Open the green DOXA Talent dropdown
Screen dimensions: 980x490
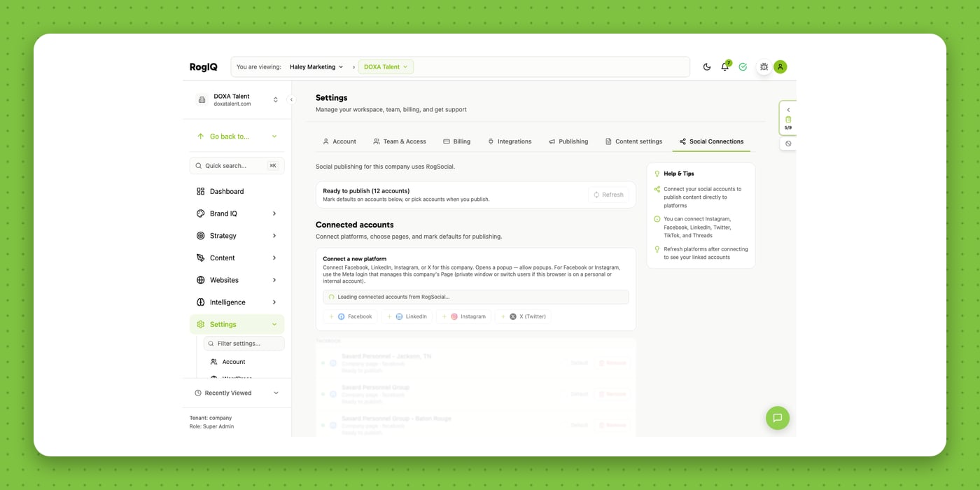(x=386, y=67)
